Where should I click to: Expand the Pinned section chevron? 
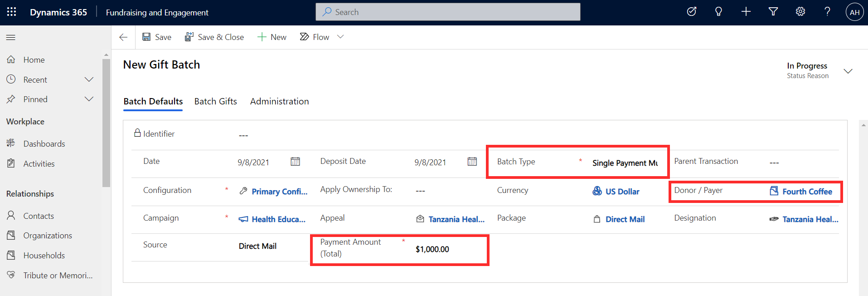pos(89,99)
